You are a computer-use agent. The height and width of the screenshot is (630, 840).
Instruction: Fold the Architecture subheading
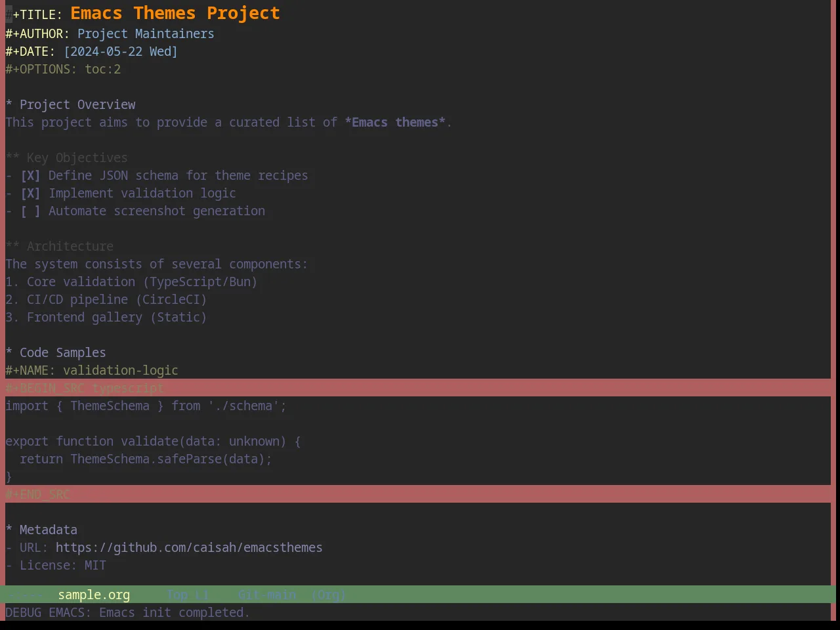coord(59,246)
